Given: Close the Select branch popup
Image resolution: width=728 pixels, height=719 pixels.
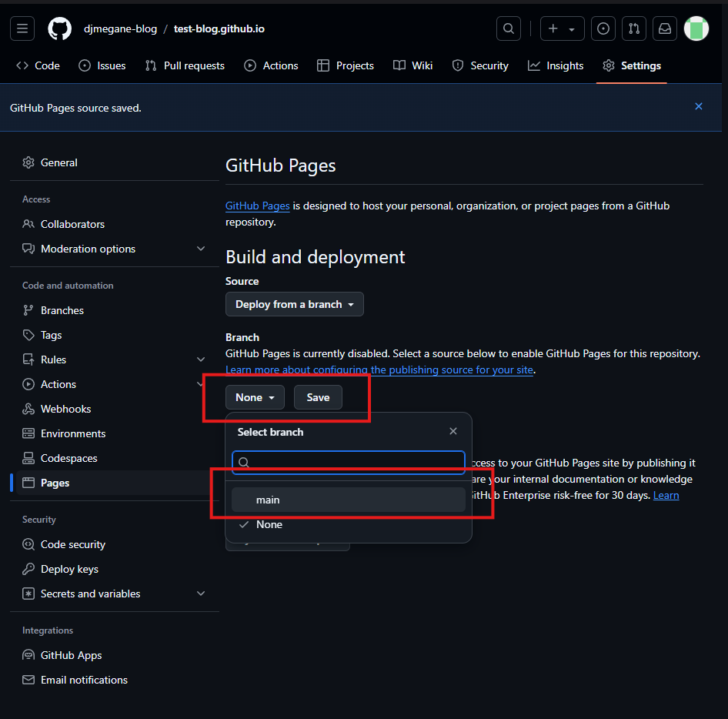Looking at the screenshot, I should coord(453,432).
